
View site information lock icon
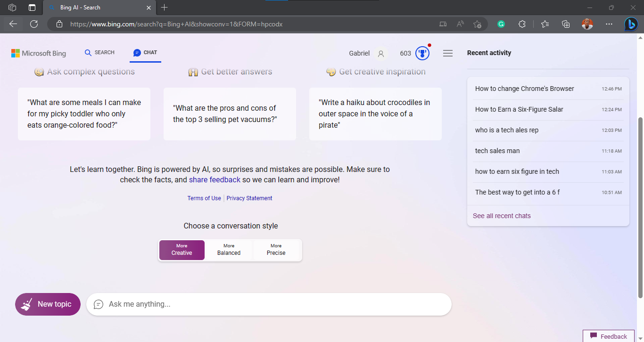click(59, 24)
